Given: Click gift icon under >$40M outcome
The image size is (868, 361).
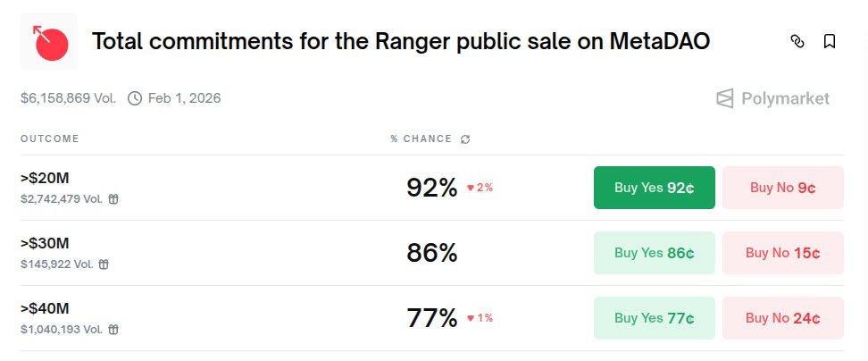Looking at the screenshot, I should point(113,329).
